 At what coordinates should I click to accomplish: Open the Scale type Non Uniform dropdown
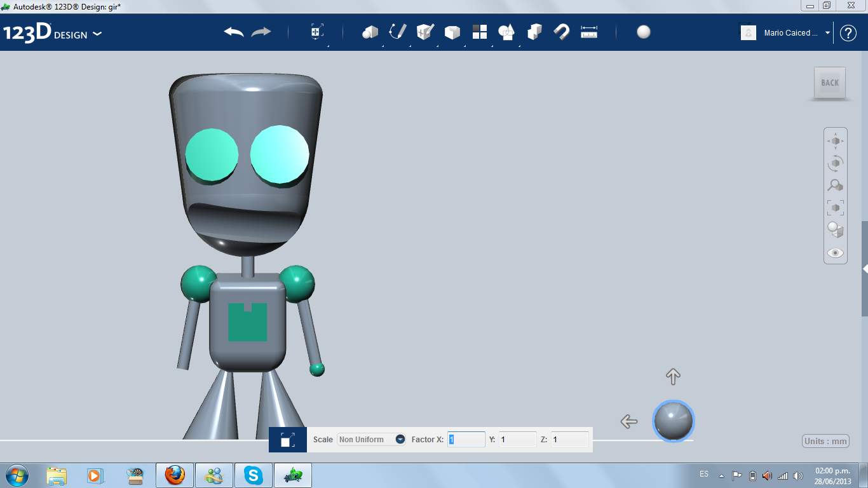(371, 439)
